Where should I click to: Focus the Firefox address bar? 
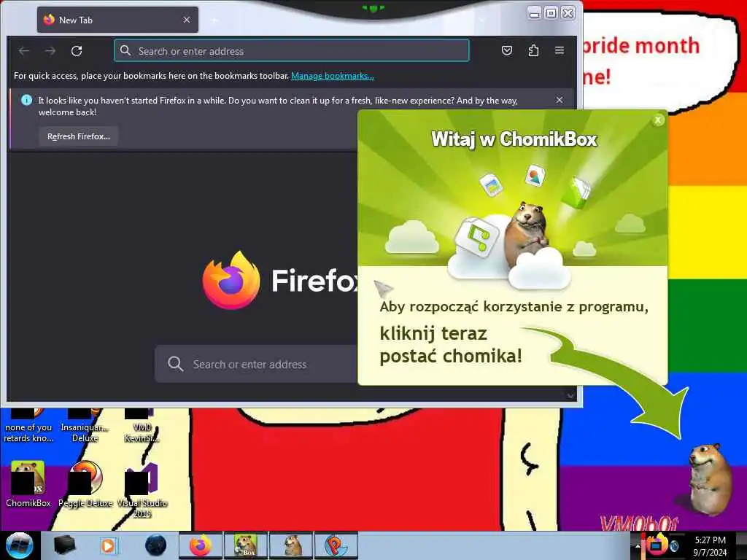[292, 50]
